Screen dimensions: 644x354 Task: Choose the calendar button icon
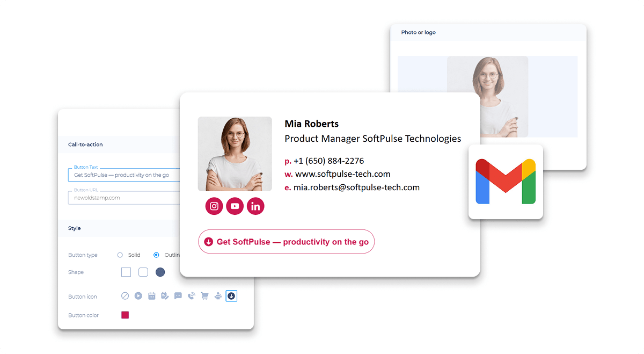[151, 296]
